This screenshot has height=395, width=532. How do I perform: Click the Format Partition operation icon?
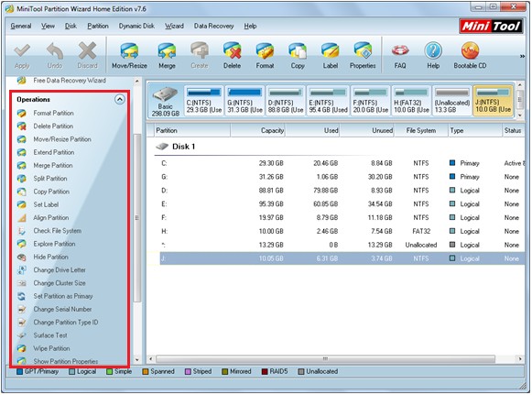pyautogui.click(x=22, y=113)
